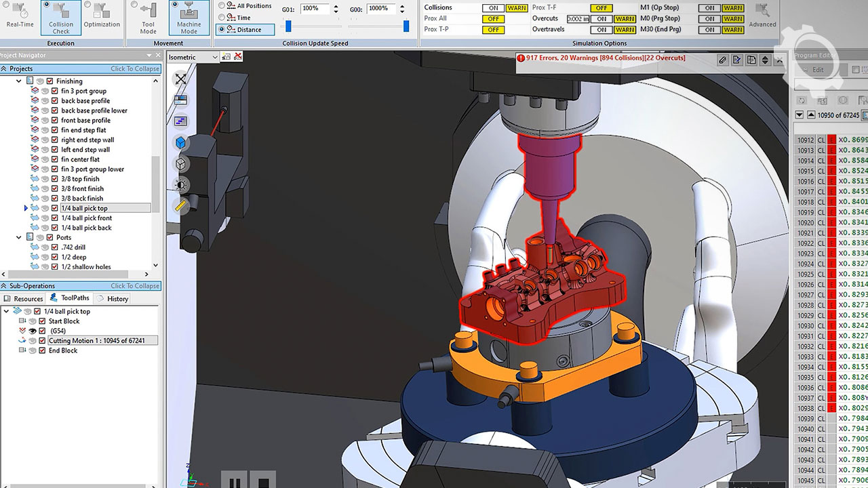Select the Time radio button
The width and height of the screenshot is (868, 488).
(222, 18)
